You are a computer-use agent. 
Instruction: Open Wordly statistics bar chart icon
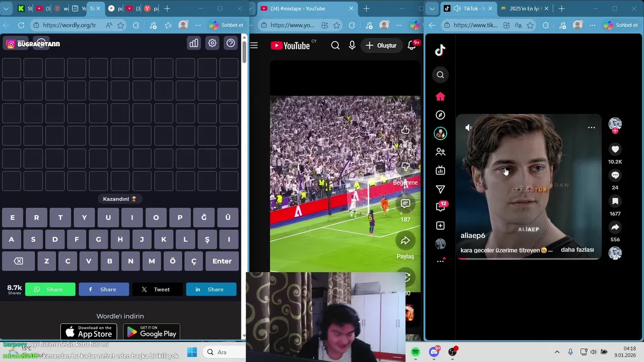click(194, 43)
